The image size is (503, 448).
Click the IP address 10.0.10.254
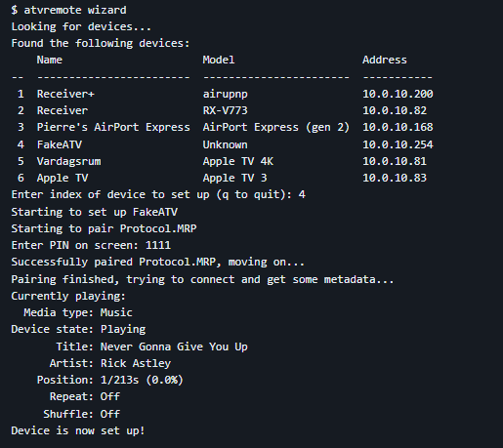click(x=398, y=144)
